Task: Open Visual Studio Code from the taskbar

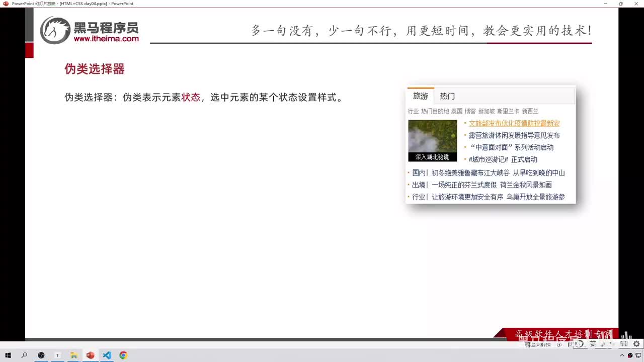Action: click(107, 355)
